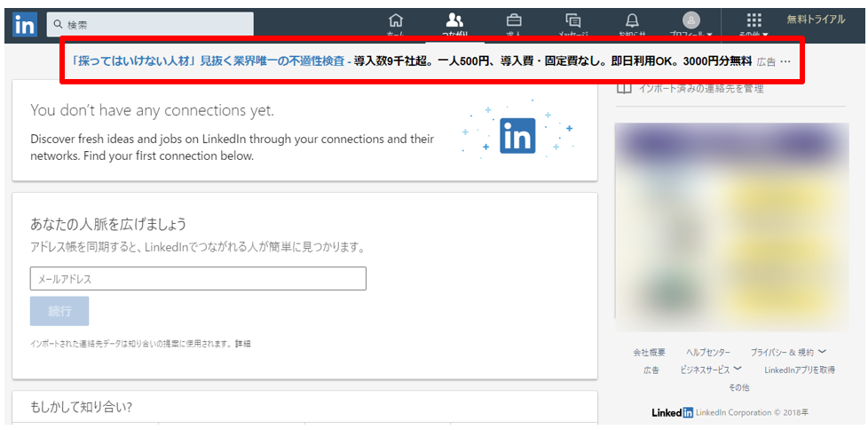The image size is (868, 430).
Task: Expand the プライバシー & 規約 footer dropdown
Action: tap(788, 352)
